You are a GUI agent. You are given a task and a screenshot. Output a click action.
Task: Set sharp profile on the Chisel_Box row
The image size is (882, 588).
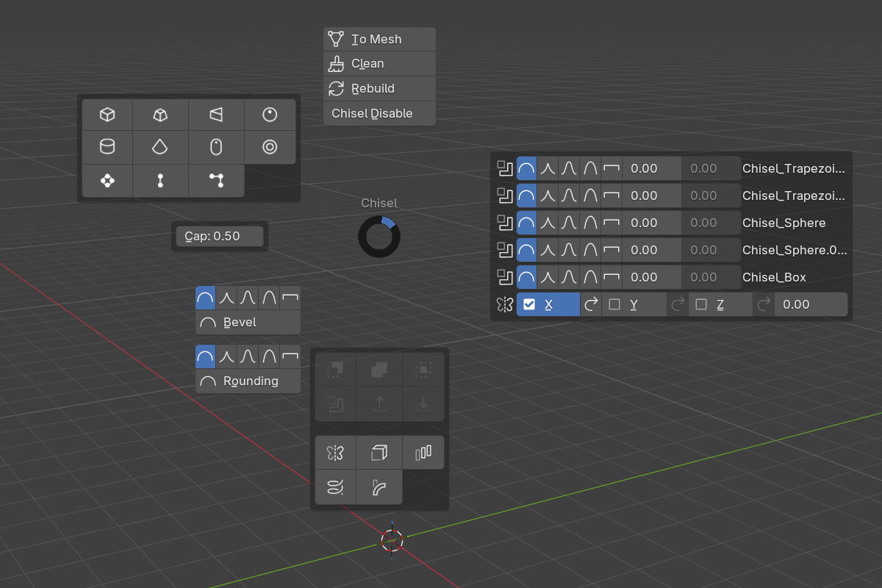[x=548, y=277]
